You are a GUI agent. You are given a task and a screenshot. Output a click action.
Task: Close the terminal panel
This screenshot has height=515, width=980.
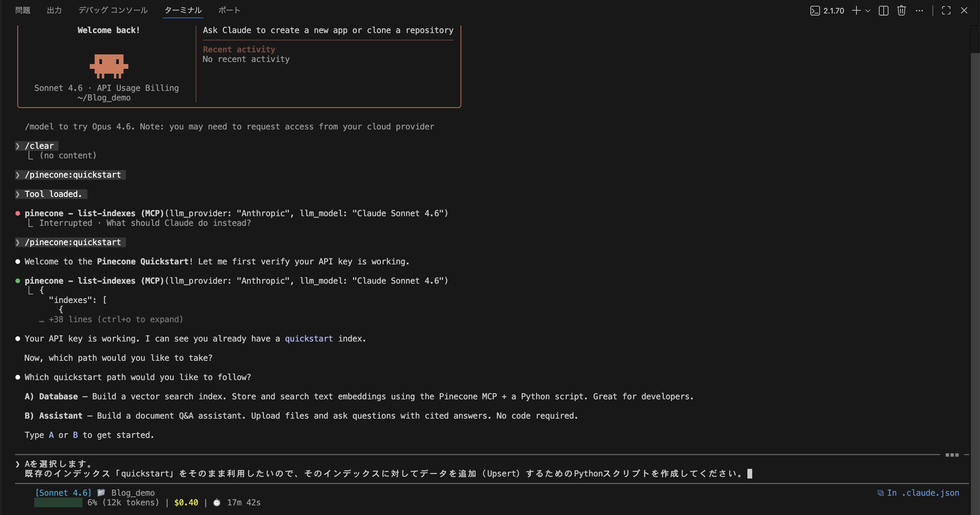[964, 11]
